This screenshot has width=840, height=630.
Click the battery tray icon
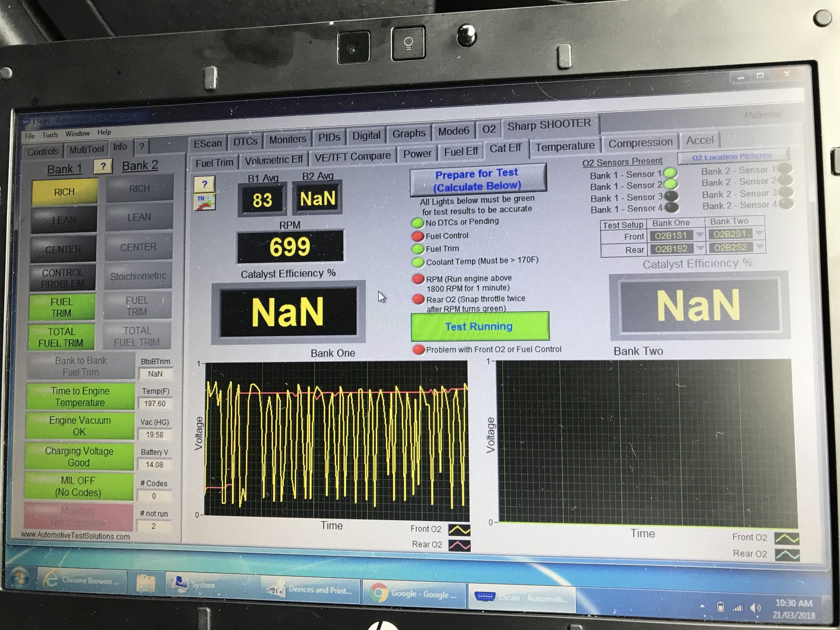(721, 607)
